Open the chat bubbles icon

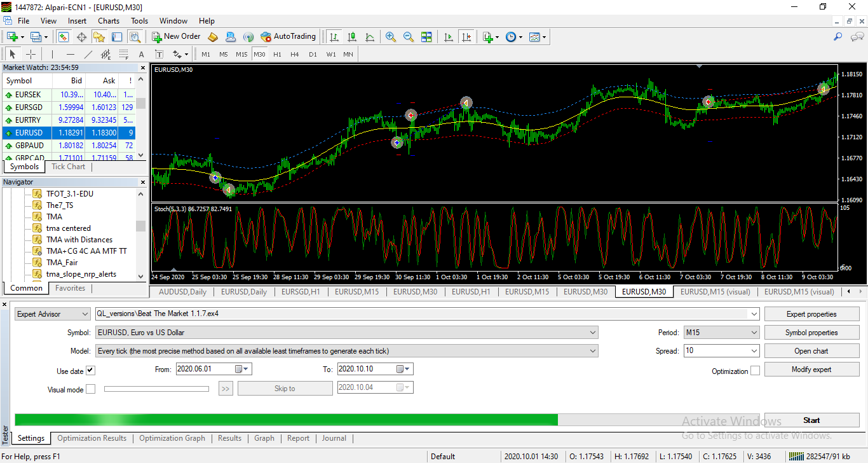pos(857,37)
